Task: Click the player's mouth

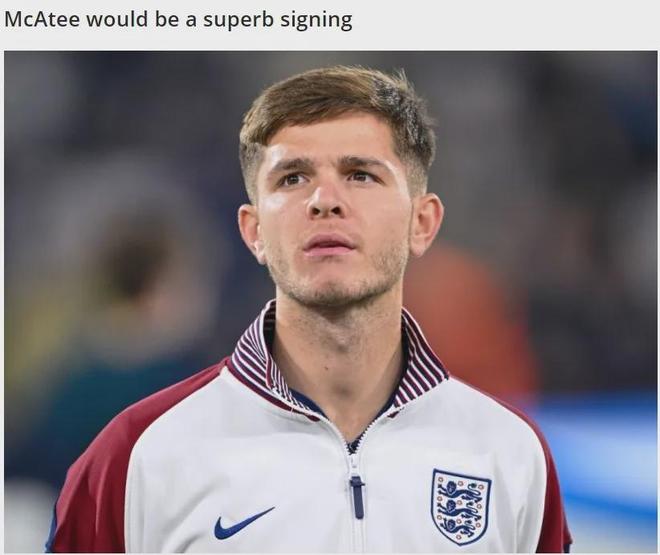Action: point(329,245)
